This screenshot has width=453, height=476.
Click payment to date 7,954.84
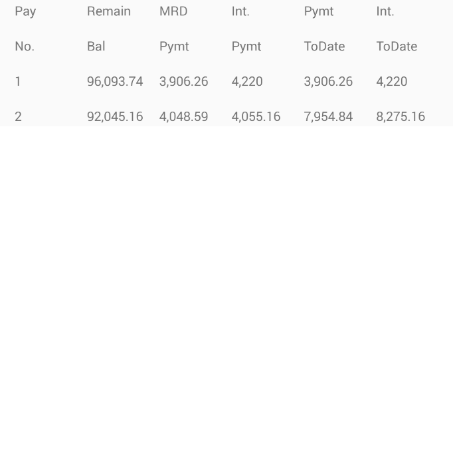[x=328, y=116]
